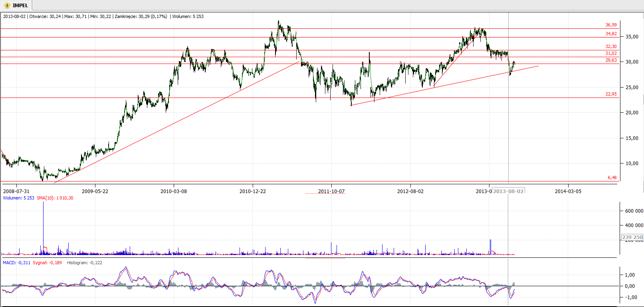Click the 2011-10-07 date axis label
Viewport: 644px width, 307px height.
[331, 191]
